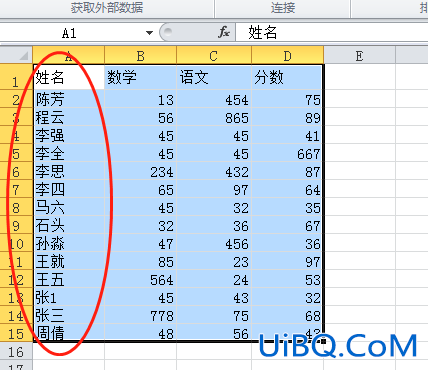
Task: Click the cell with name 张1
Action: tap(69, 297)
